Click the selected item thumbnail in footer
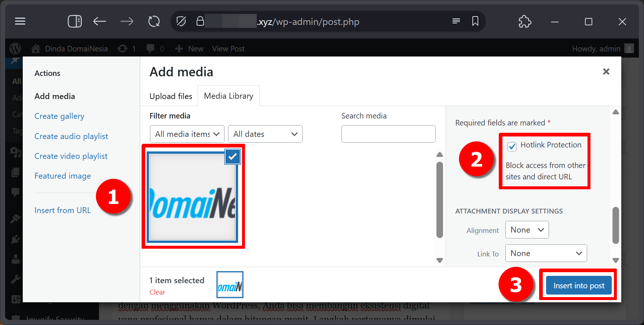The image size is (644, 325). click(230, 285)
